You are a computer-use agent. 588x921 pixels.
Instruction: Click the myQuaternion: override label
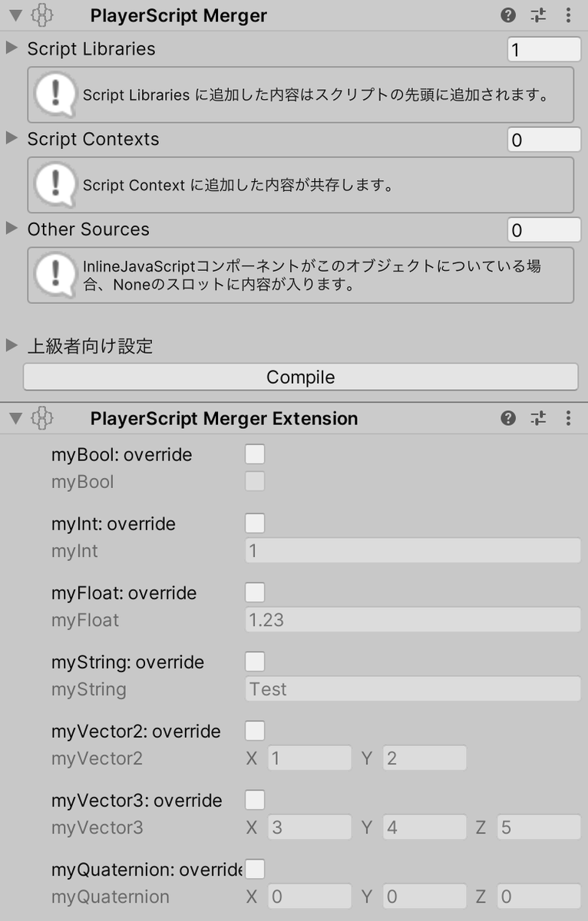[147, 869]
